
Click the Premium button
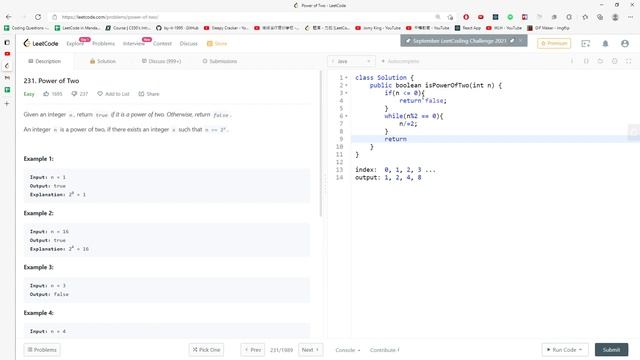[554, 43]
